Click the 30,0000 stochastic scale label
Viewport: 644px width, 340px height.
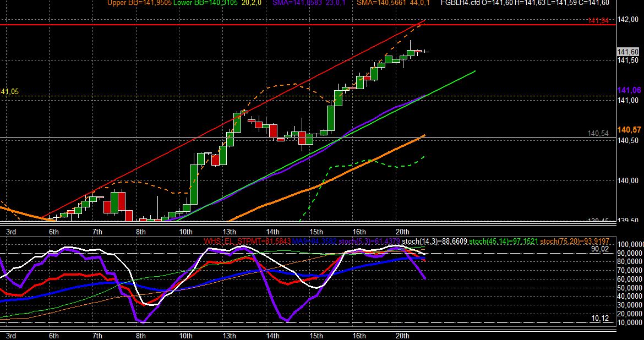coord(631,305)
